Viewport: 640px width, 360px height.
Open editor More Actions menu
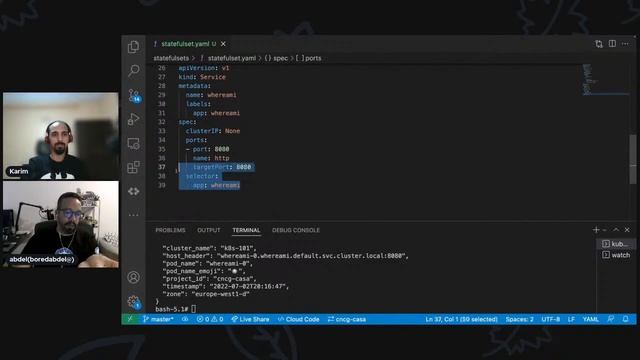pyautogui.click(x=625, y=44)
